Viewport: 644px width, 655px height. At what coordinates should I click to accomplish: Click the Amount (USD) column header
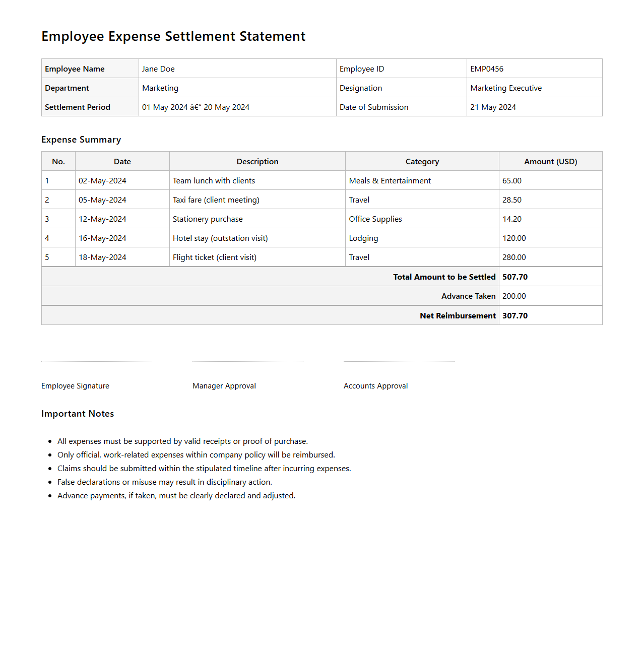click(550, 162)
